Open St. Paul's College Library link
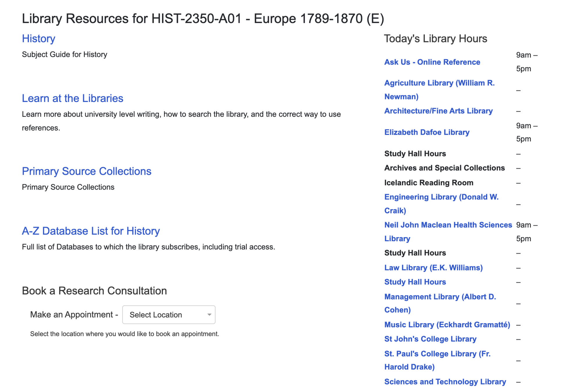This screenshot has width=584, height=392. pos(437,354)
